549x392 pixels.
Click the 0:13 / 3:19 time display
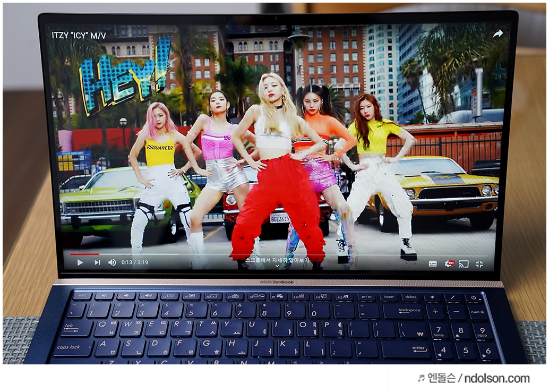(x=135, y=262)
